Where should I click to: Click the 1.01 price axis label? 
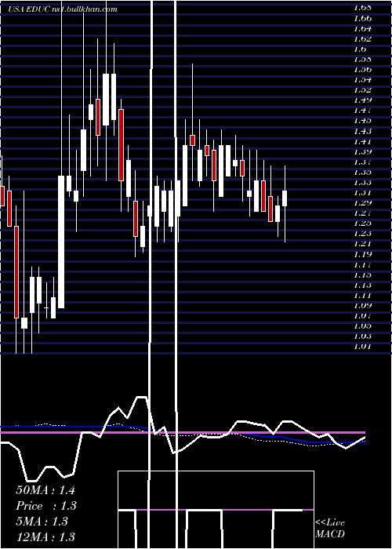click(364, 347)
